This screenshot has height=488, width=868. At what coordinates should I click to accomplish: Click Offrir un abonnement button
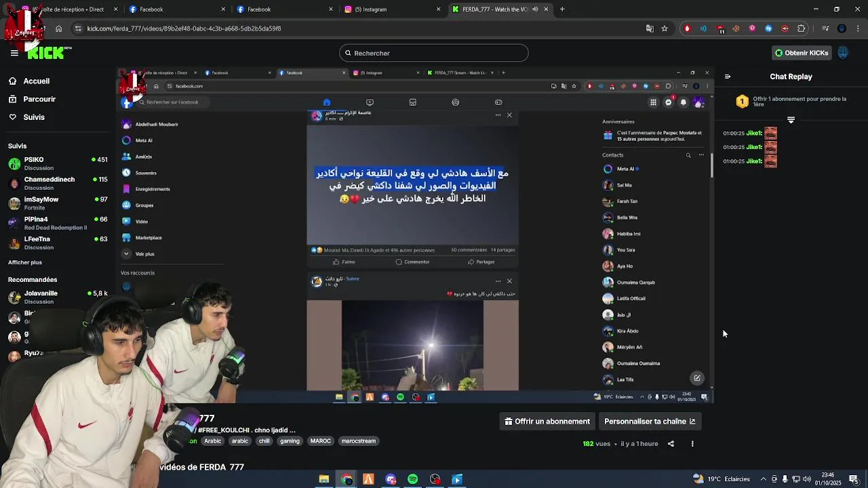tap(547, 422)
